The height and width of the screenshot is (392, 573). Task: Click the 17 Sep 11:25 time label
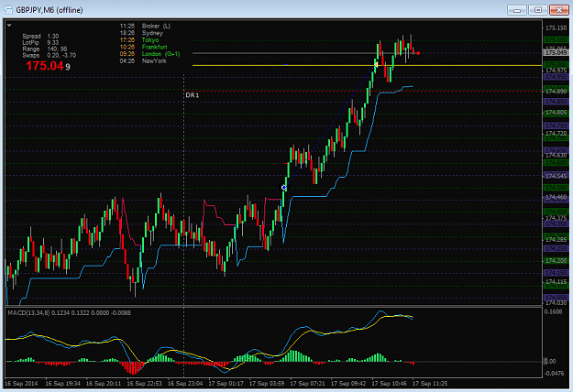pyautogui.click(x=430, y=384)
